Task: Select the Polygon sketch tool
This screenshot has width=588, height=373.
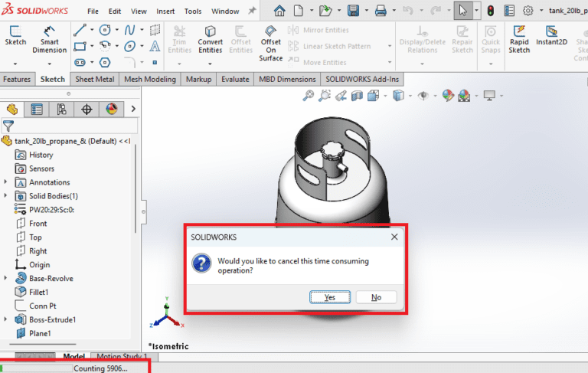Action: pyautogui.click(x=105, y=62)
